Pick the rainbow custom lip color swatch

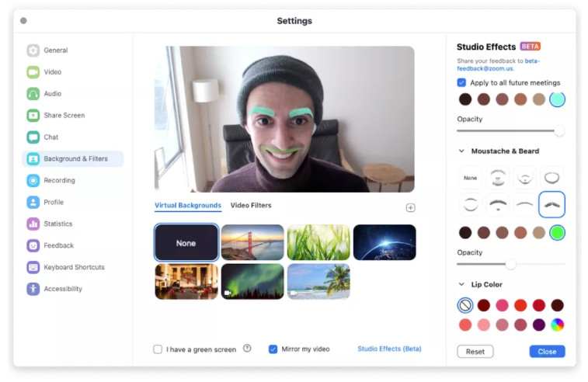coord(557,325)
